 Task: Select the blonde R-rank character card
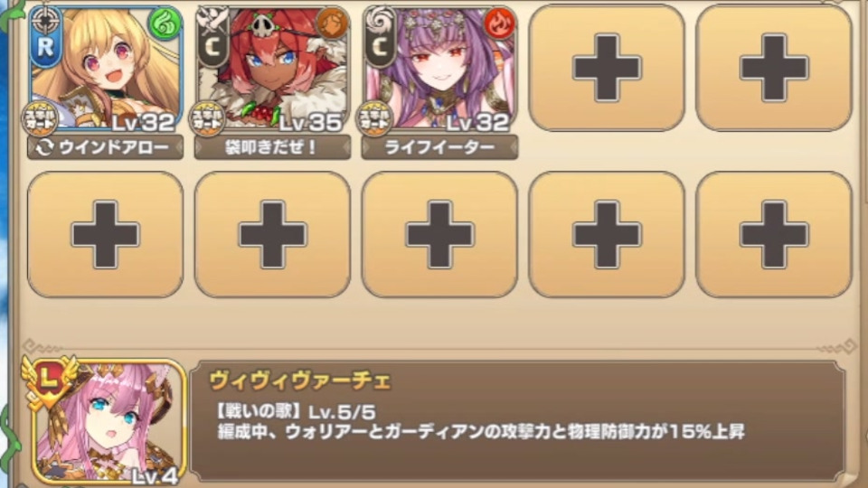click(x=105, y=69)
